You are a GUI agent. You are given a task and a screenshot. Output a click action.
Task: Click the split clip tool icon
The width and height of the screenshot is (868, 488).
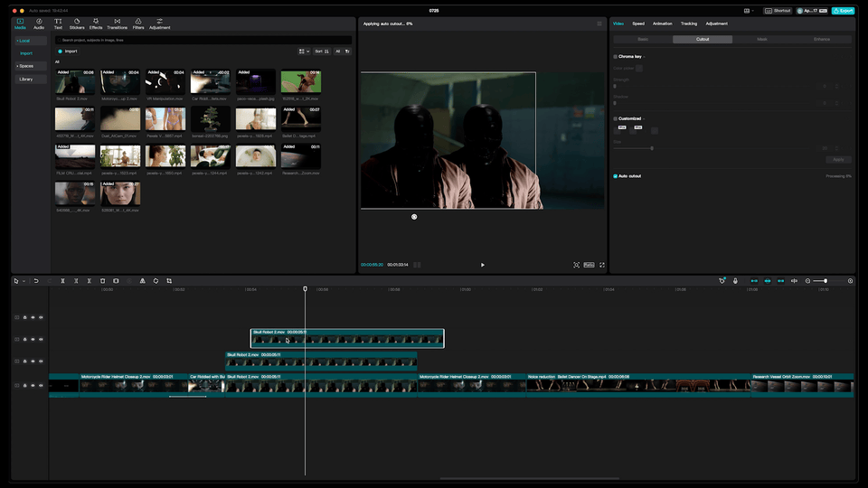pos(62,281)
